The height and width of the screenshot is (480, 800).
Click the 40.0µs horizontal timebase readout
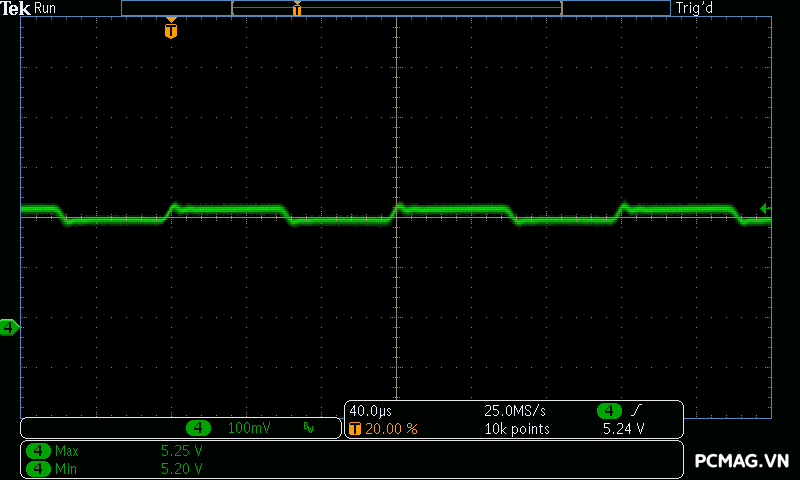(370, 411)
